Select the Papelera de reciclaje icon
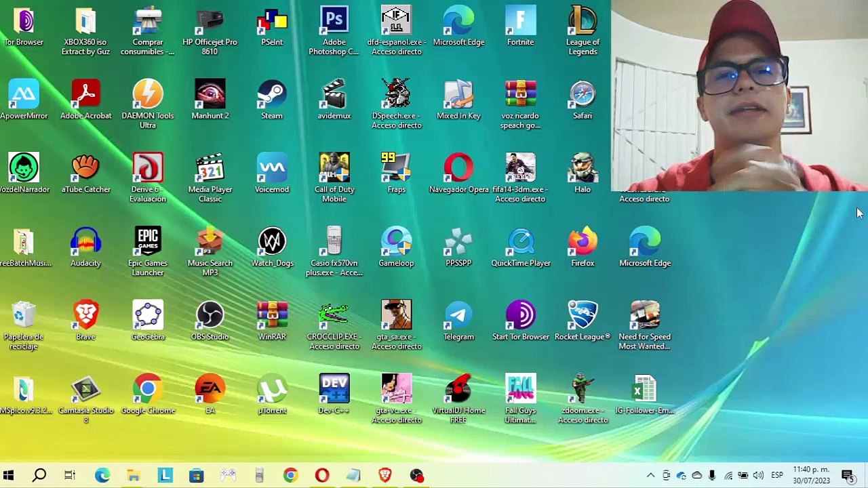Viewport: 868px width, 488px height. [x=24, y=317]
